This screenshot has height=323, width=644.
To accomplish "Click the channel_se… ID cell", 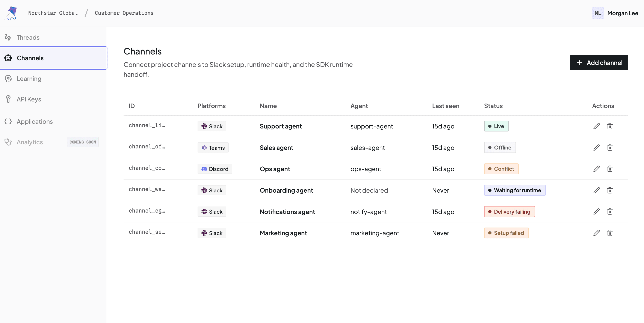I will tap(147, 232).
